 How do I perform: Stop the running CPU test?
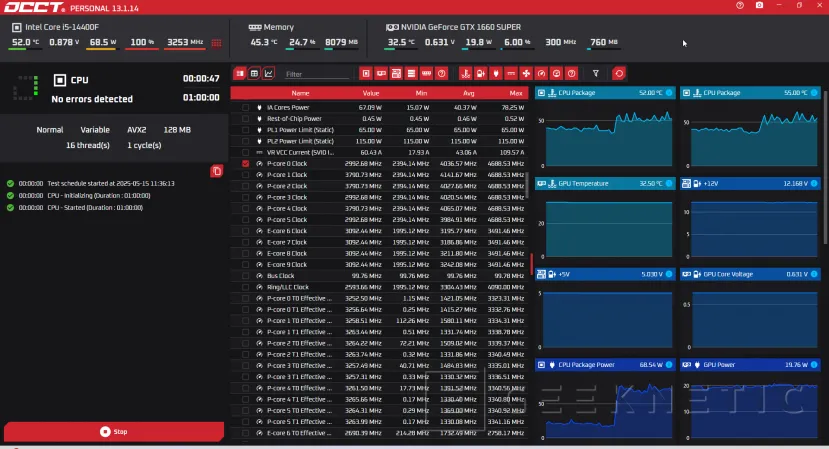pos(114,432)
